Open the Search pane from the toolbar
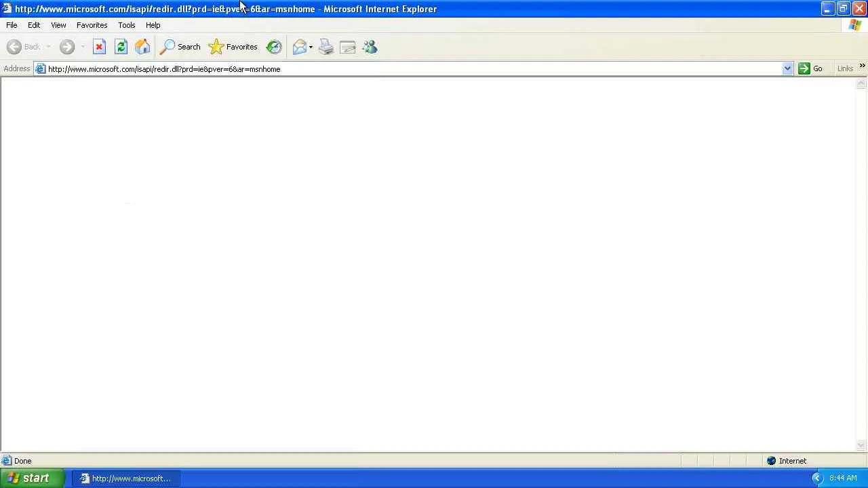This screenshot has height=488, width=868. (180, 47)
